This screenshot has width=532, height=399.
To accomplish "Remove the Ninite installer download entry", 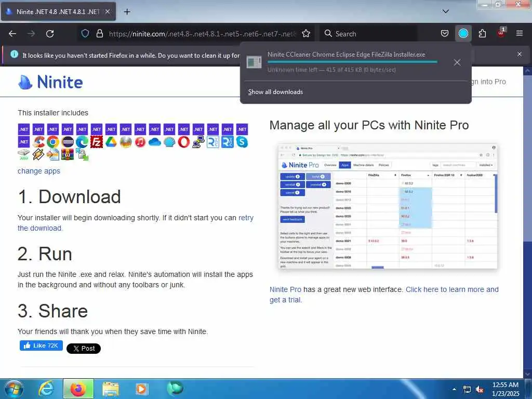I will tap(457, 62).
